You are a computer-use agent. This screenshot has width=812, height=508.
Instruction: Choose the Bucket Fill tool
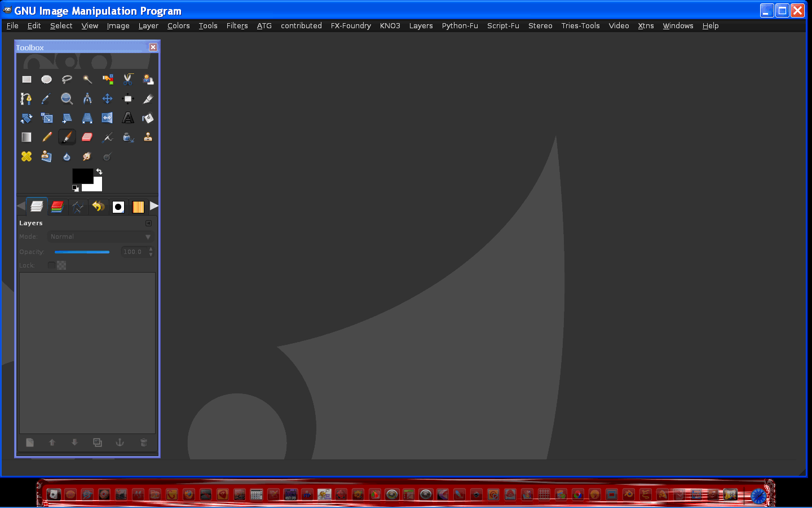click(x=148, y=118)
